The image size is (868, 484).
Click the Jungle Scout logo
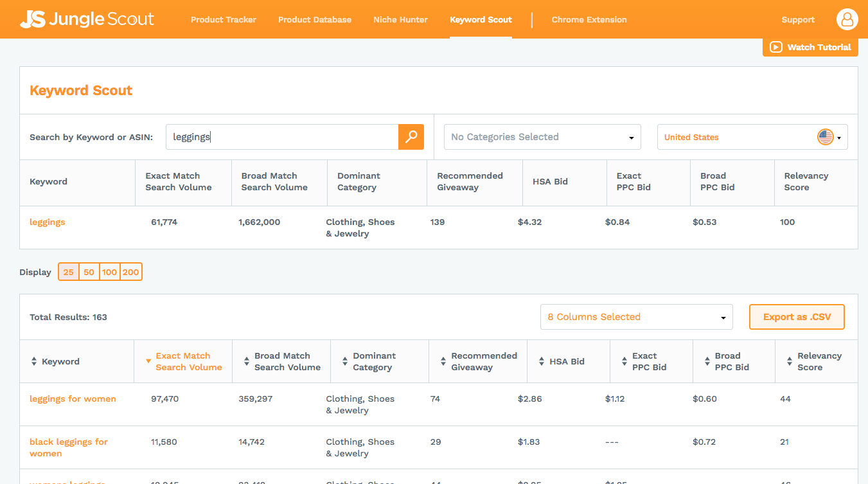87,19
